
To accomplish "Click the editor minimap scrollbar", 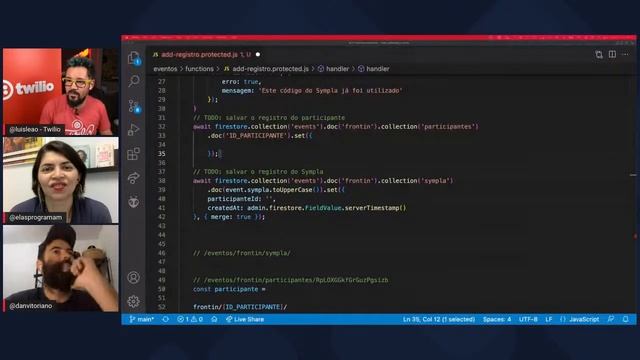I will click(x=633, y=194).
